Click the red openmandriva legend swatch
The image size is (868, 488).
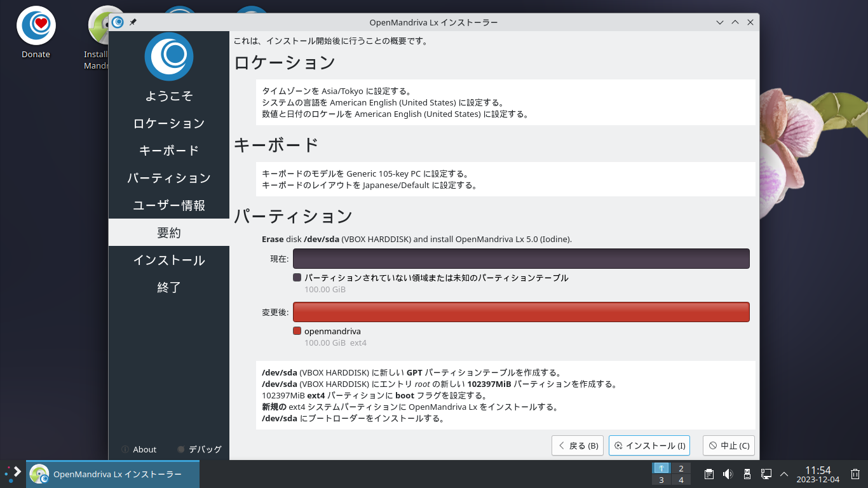(x=297, y=331)
